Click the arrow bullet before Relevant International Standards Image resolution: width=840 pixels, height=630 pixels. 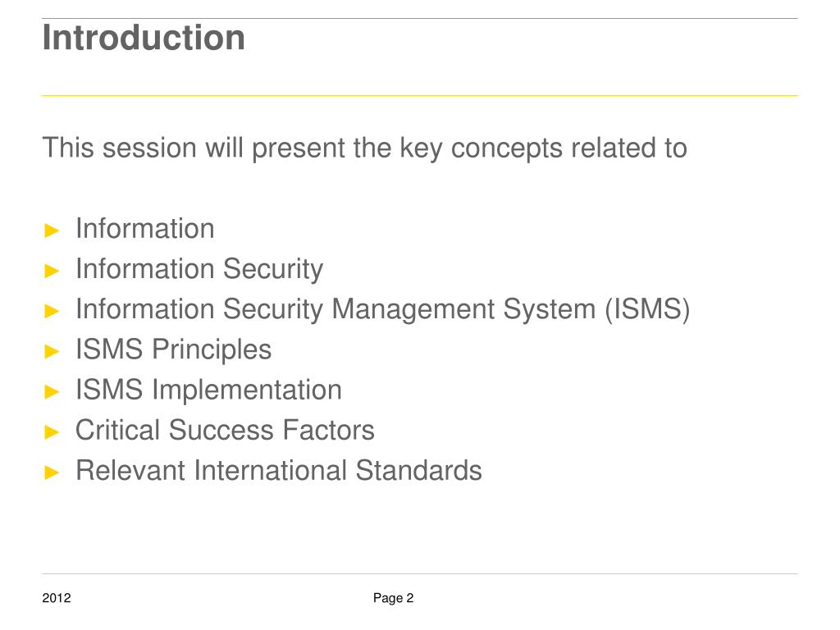[x=52, y=472]
